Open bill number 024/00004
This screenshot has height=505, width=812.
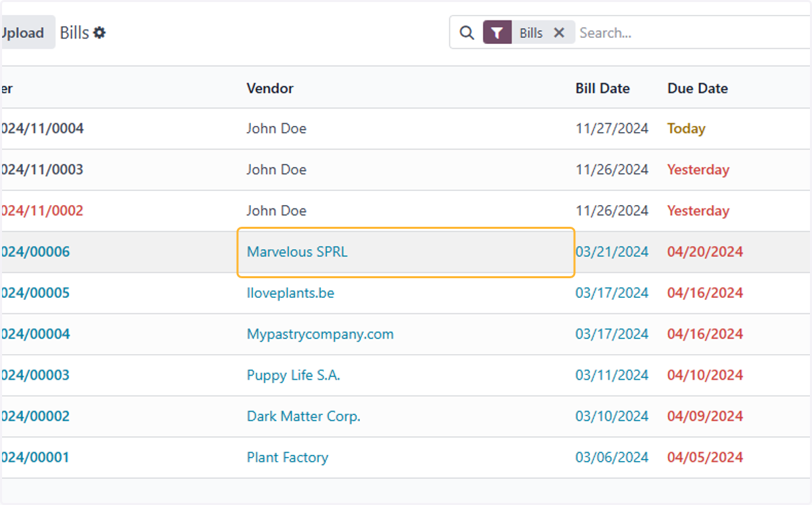(x=35, y=334)
